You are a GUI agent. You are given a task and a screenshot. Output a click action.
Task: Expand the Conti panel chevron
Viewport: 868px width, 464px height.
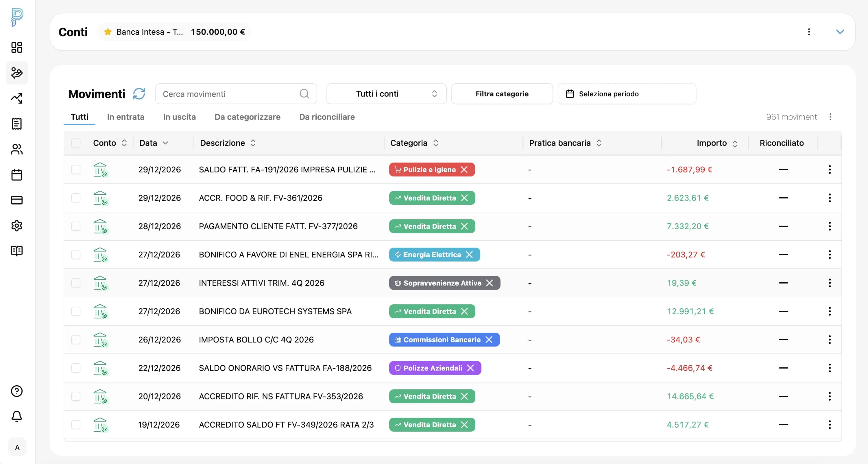click(840, 32)
